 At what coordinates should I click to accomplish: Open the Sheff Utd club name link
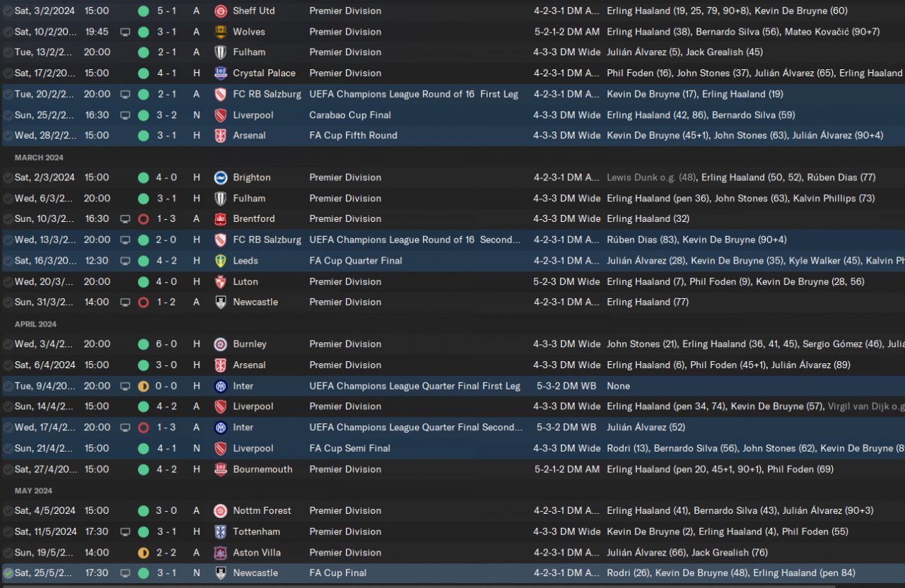tap(254, 11)
